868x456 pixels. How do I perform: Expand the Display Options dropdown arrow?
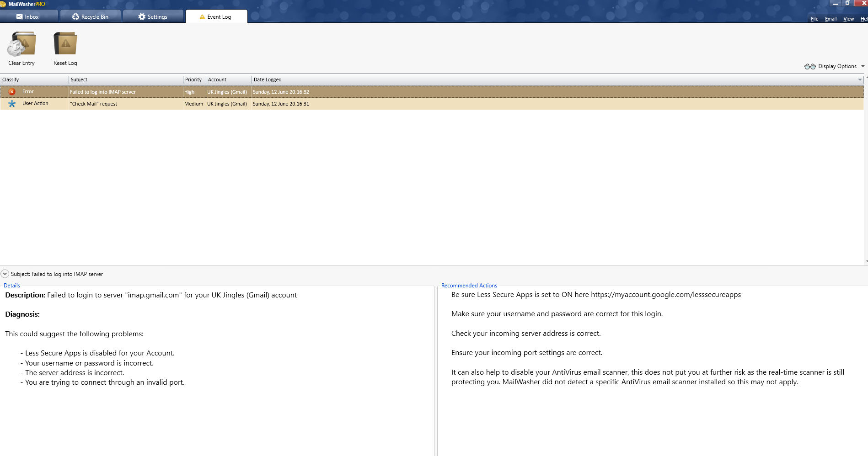tap(863, 66)
